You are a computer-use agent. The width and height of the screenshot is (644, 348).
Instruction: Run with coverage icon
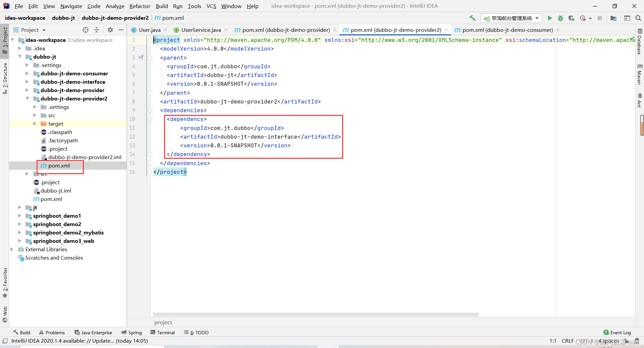(x=571, y=18)
